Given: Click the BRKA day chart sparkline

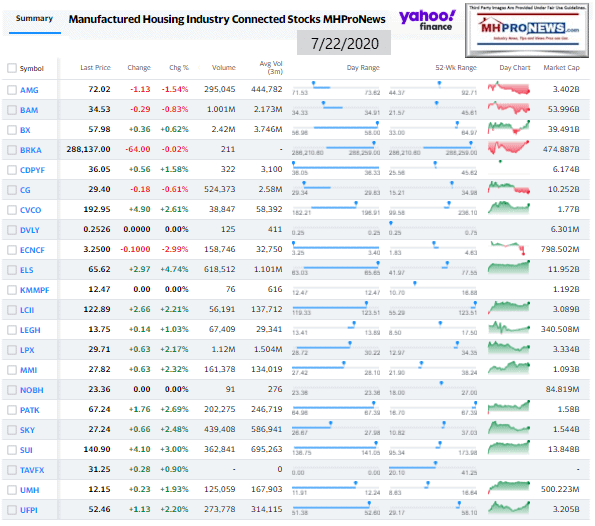Looking at the screenshot, I should tap(508, 148).
